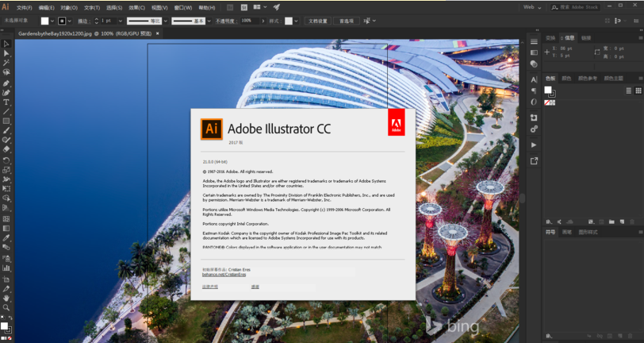Screen dimensions: 644x343
Task: Select the Type tool
Action: [6, 102]
